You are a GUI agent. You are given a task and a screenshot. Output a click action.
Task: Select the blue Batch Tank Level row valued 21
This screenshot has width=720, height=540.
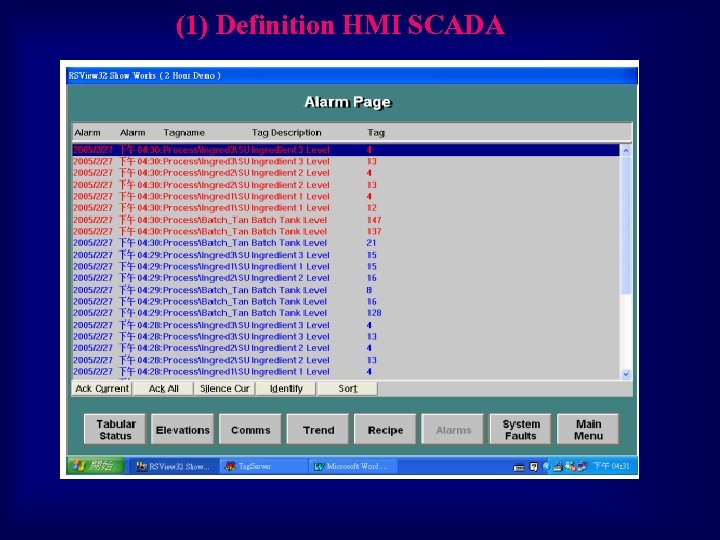pyautogui.click(x=346, y=243)
